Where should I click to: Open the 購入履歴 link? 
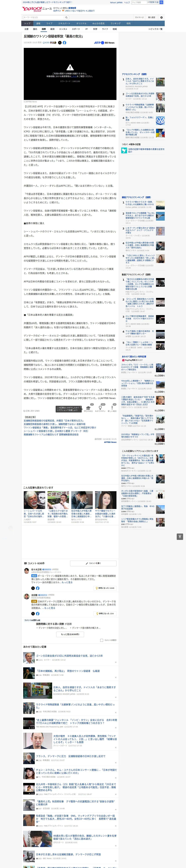[x=152, y=18]
